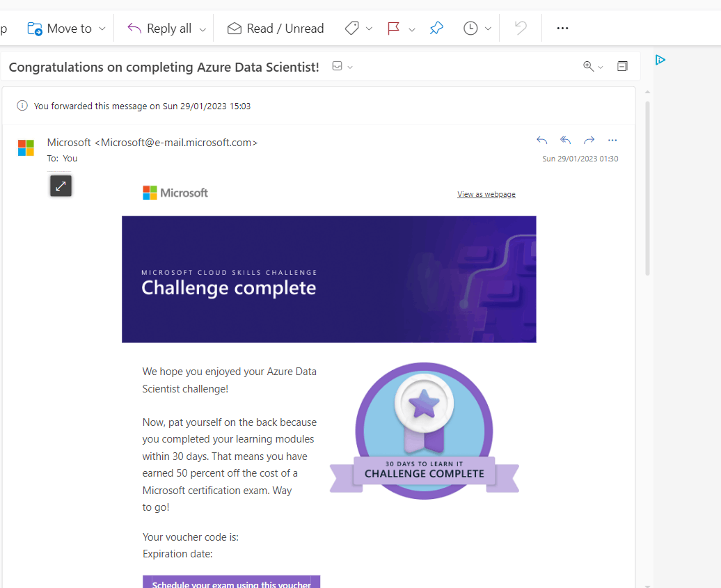Click Schedule your exam using this voucher
Viewport: 721px width, 588px height.
pos(231,582)
